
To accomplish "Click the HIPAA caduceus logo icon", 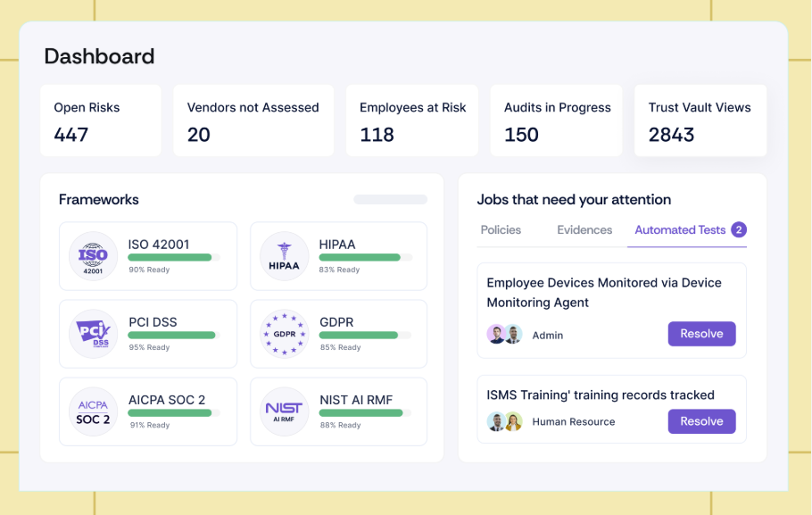I will 285,256.
